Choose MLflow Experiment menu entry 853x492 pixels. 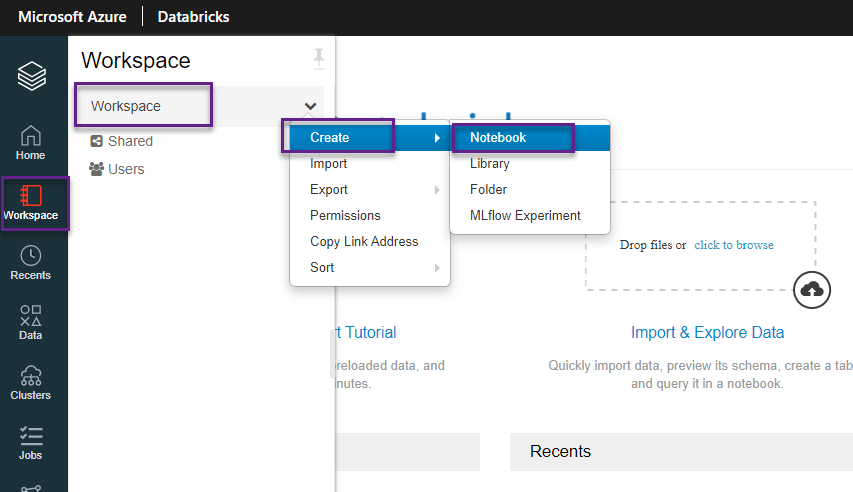[525, 216]
